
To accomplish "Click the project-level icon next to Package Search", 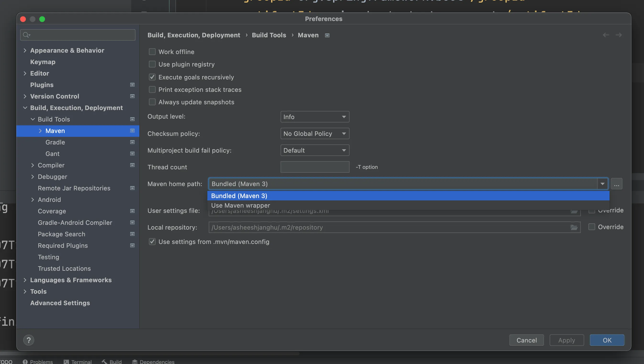I will click(132, 234).
